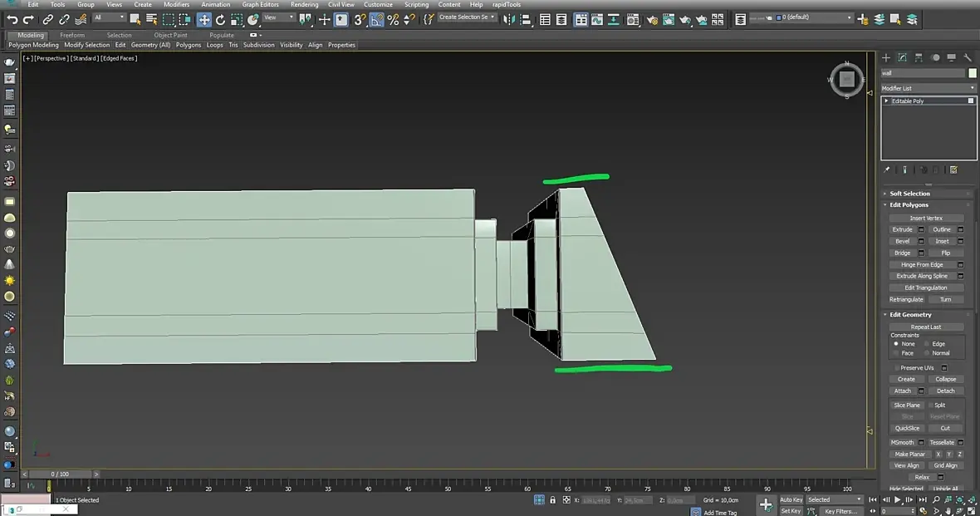Open the Render Setup teapot icon
980x516 pixels.
[653, 19]
